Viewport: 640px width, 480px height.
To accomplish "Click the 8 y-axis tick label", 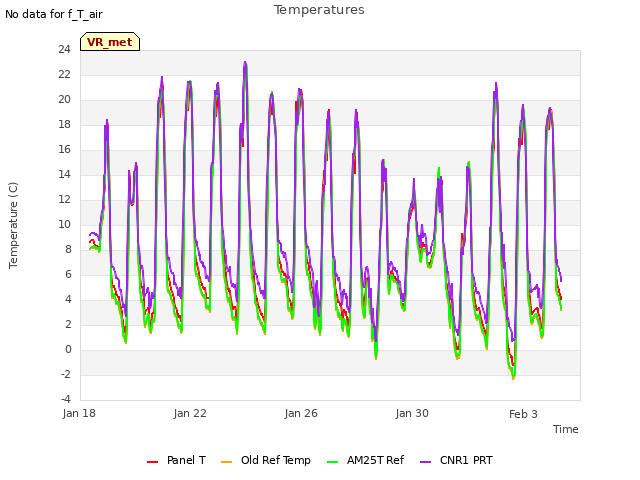I will pyautogui.click(x=68, y=249).
